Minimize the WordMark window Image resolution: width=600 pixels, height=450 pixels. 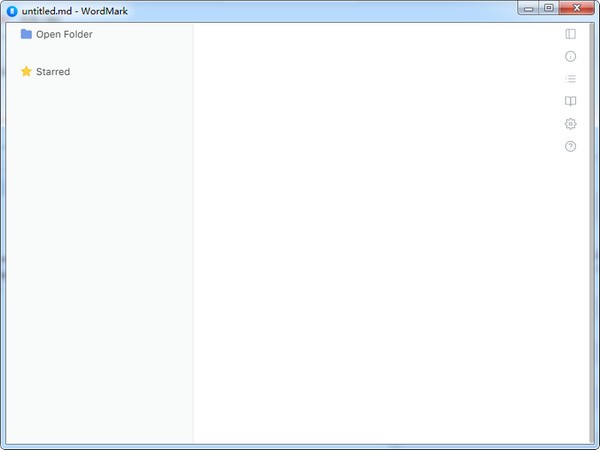pos(528,8)
